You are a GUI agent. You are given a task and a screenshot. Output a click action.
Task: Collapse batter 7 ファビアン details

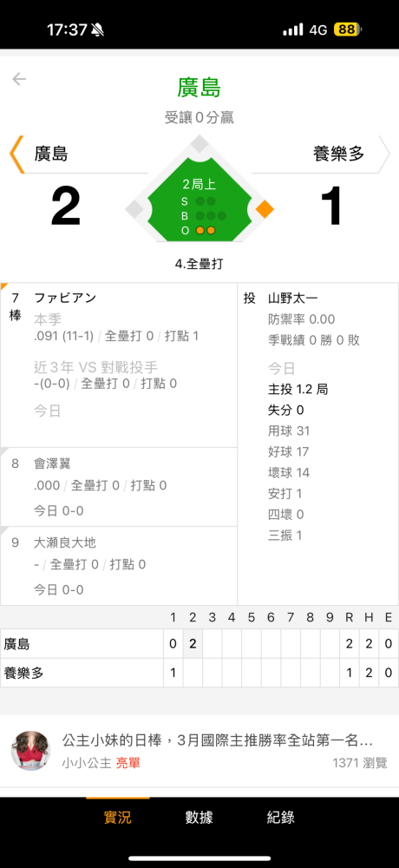click(119, 365)
